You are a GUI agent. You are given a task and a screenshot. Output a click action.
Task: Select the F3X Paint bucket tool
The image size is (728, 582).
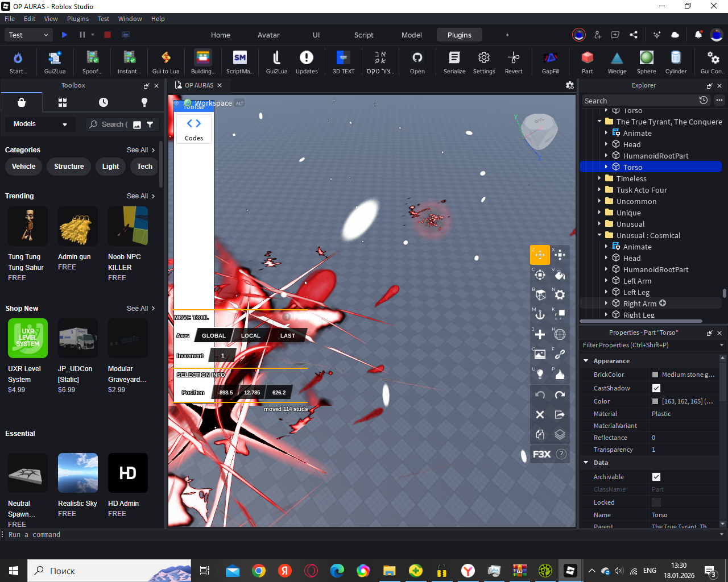coord(560,275)
